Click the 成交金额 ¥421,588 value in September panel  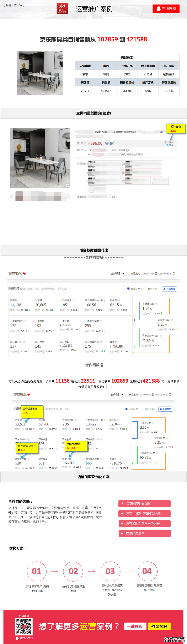[x=68, y=463]
